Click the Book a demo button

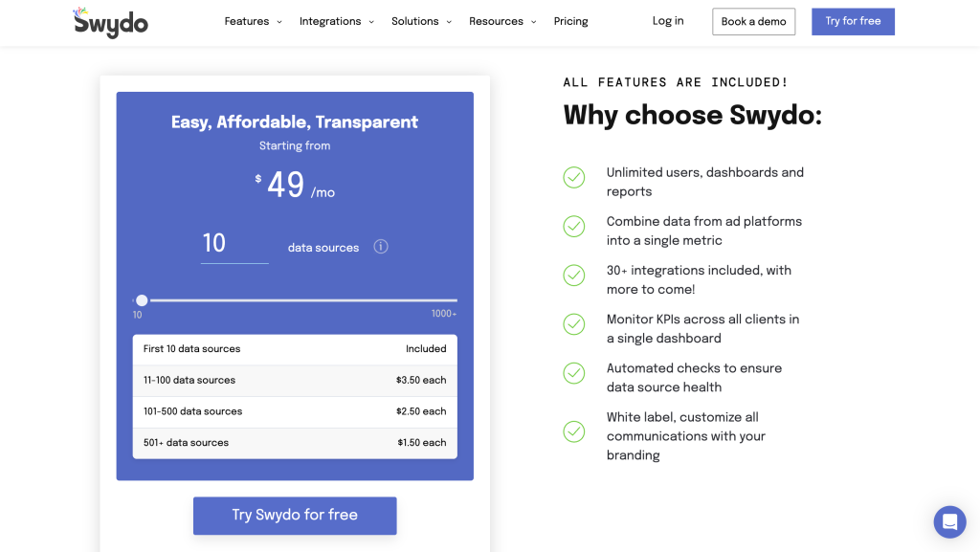coord(753,21)
